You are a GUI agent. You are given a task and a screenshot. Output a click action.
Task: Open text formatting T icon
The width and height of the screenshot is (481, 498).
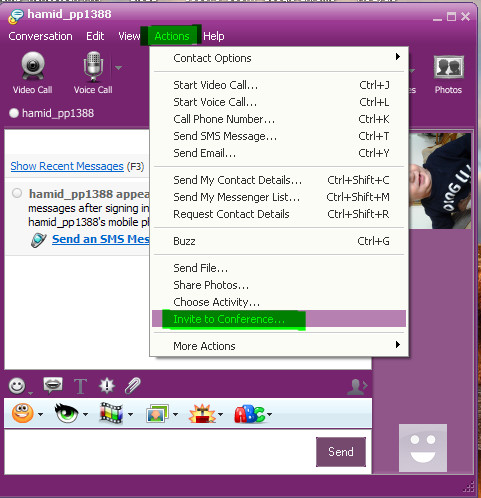(80, 386)
